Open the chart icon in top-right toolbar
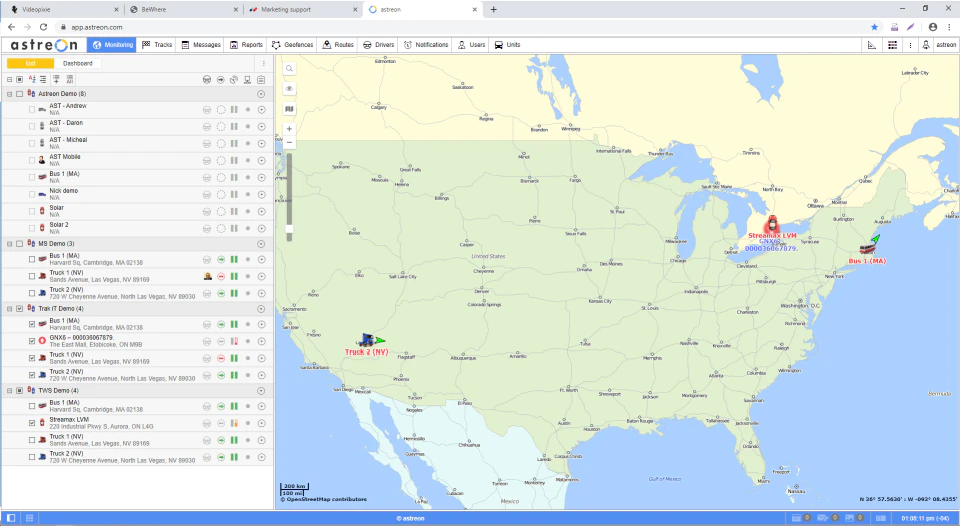 [x=872, y=45]
